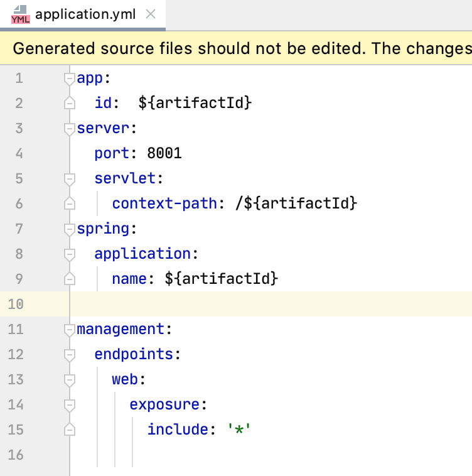Fold the exposure section
Screen dimensions: 472x476
[70, 405]
